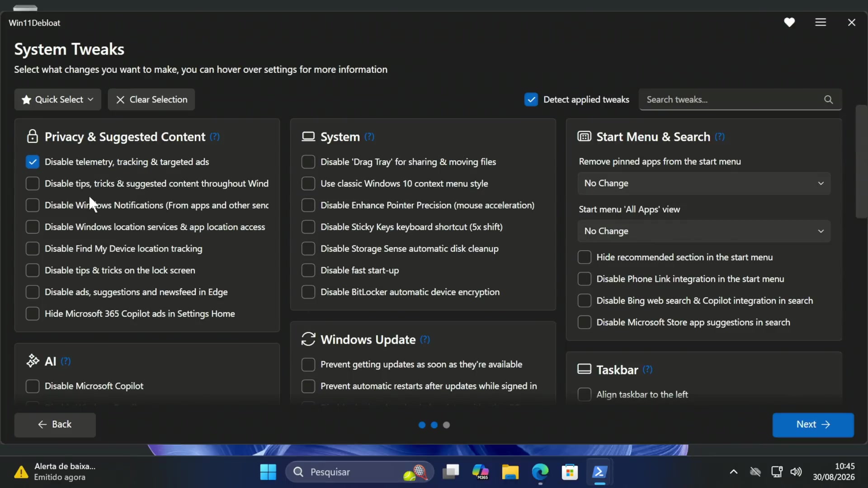The height and width of the screenshot is (488, 868).
Task: Check Disable tips & tricks on lock screen
Action: 33,270
